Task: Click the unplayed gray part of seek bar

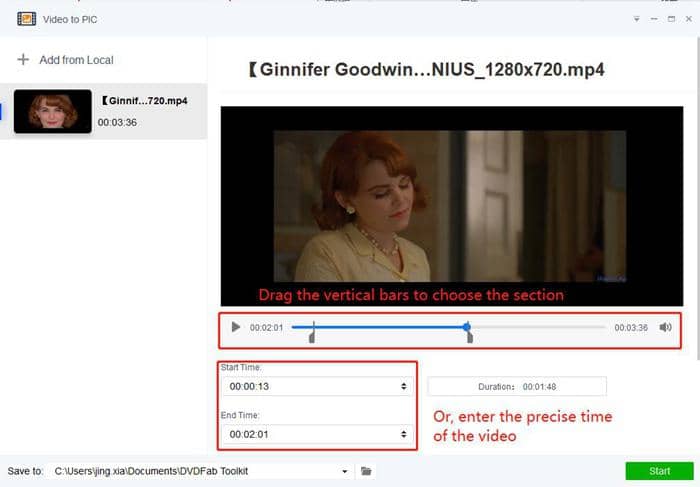Action: tap(538, 327)
